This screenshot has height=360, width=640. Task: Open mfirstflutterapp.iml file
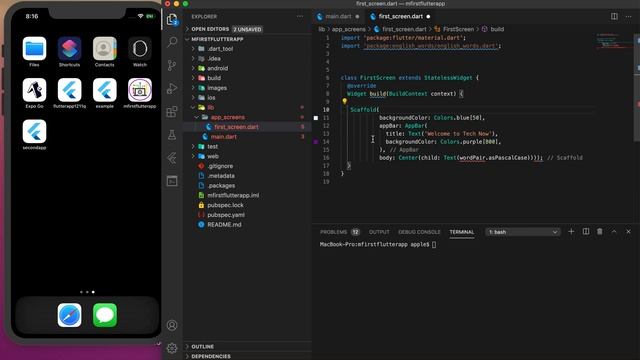pos(247,195)
